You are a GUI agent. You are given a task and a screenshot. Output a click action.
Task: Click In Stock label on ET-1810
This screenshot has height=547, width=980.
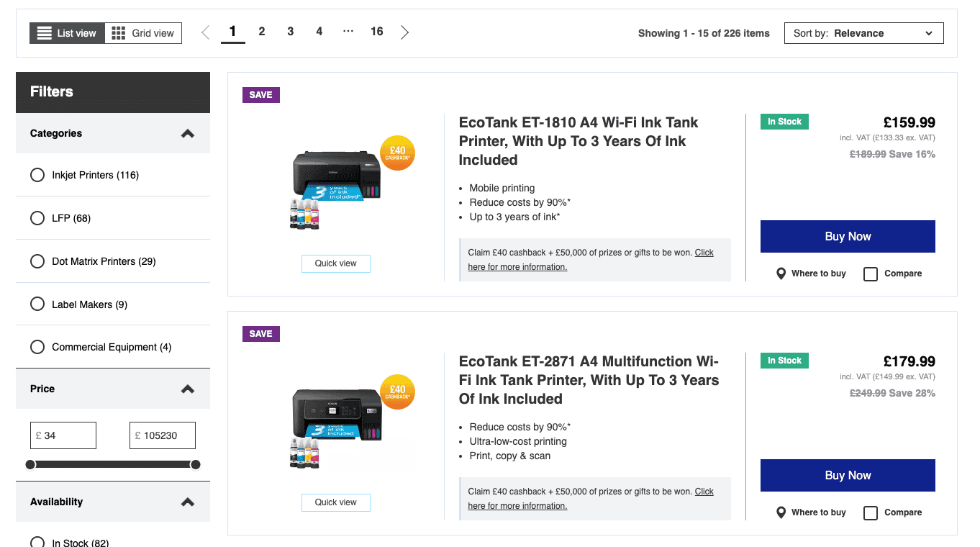pyautogui.click(x=784, y=122)
